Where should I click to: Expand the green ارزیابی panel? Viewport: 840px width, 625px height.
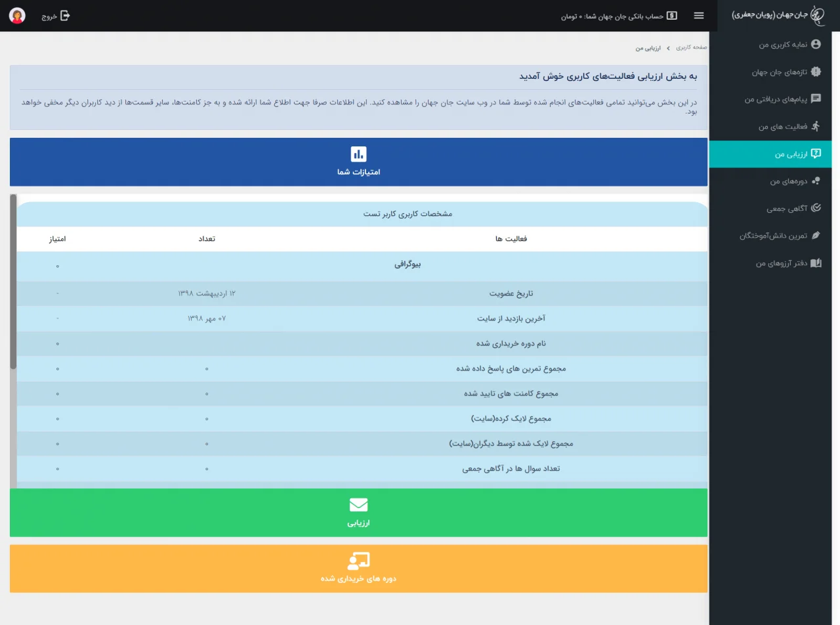click(358, 523)
